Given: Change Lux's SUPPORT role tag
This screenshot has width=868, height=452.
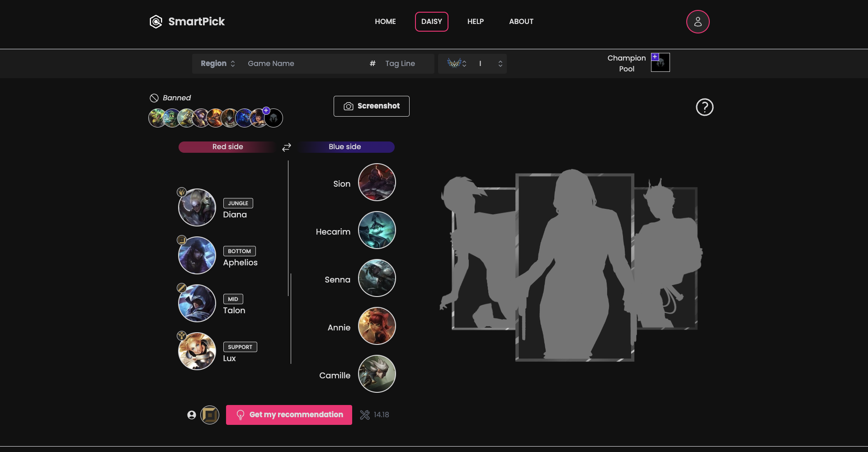Looking at the screenshot, I should click(x=240, y=347).
